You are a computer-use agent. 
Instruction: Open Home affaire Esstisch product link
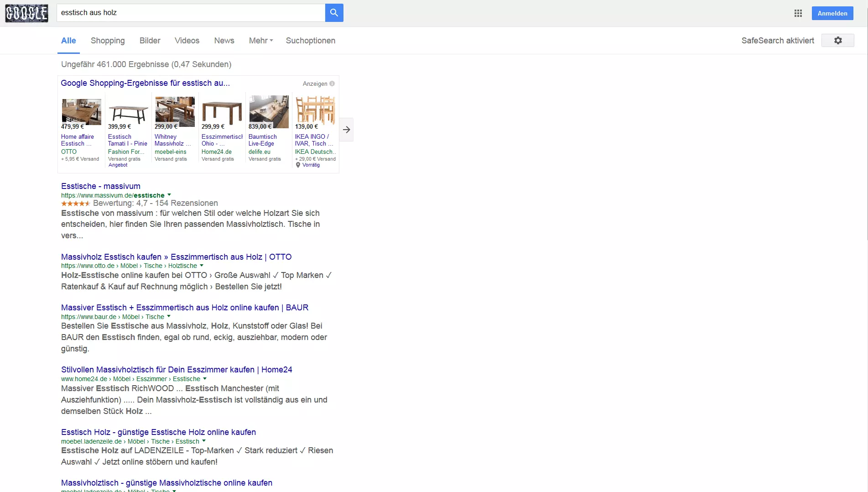point(78,140)
